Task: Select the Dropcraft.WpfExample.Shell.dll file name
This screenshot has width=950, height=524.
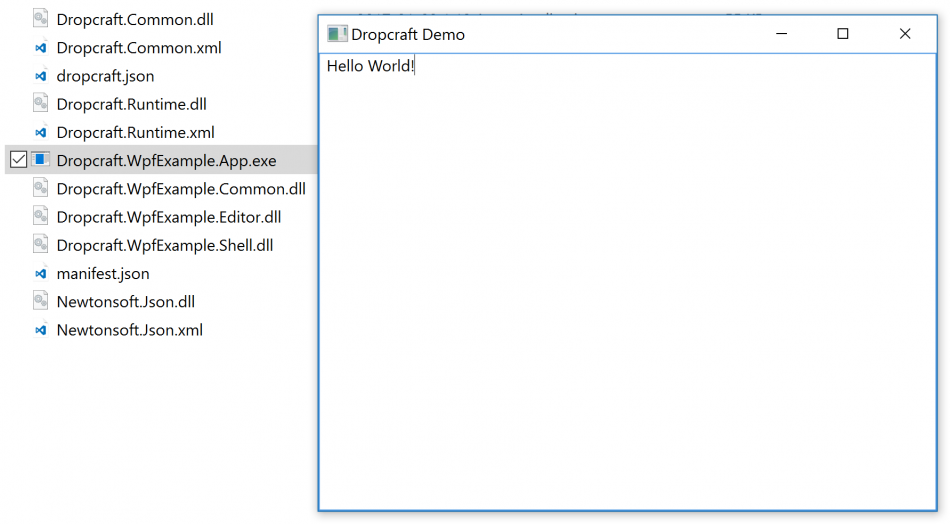Action: coord(165,245)
